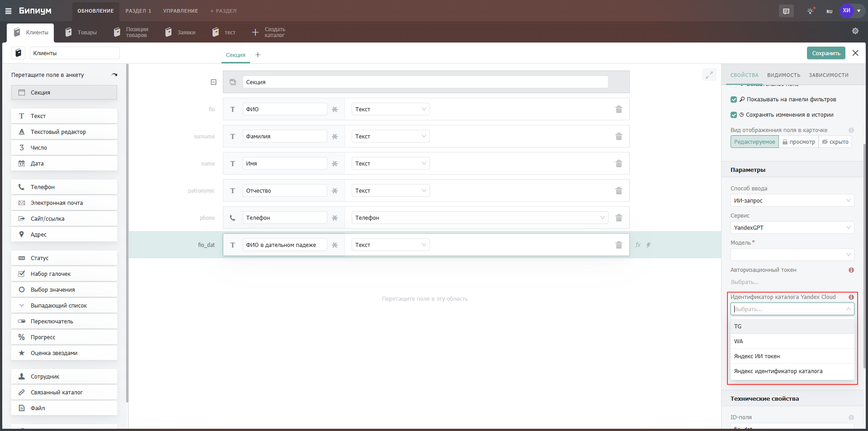Viewport: 868px width, 431px height.
Task: Click the lightbulb notifications icon
Action: tap(810, 11)
